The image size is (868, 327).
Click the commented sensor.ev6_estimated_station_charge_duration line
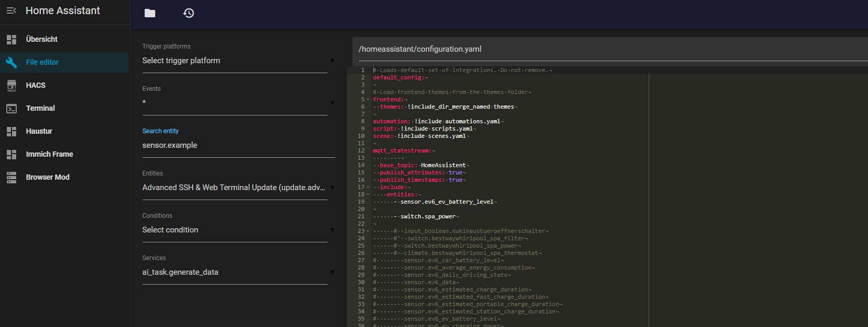pyautogui.click(x=466, y=311)
